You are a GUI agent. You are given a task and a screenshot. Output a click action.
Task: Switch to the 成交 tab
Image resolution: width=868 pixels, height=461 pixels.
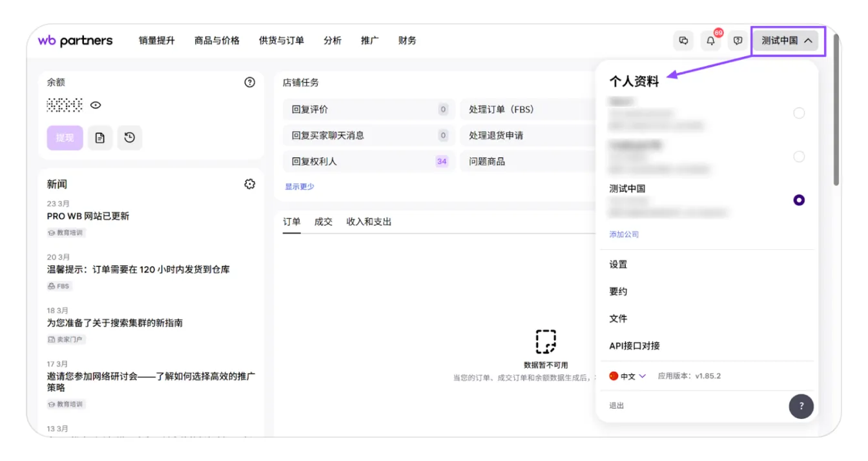[324, 221]
